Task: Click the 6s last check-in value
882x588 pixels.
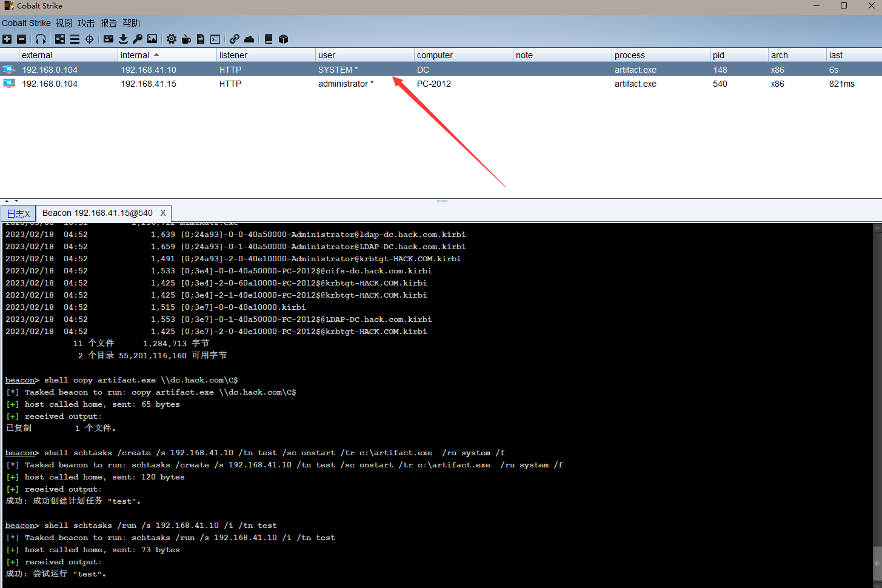Action: click(x=834, y=69)
